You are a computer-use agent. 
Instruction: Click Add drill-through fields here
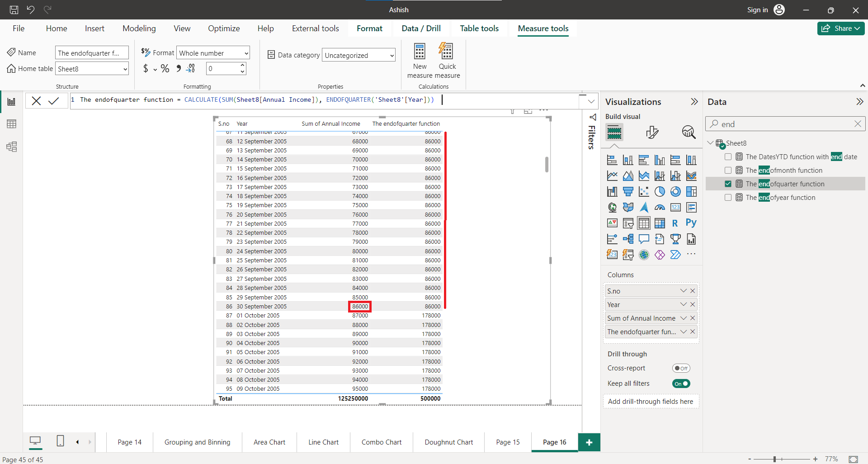(x=651, y=401)
